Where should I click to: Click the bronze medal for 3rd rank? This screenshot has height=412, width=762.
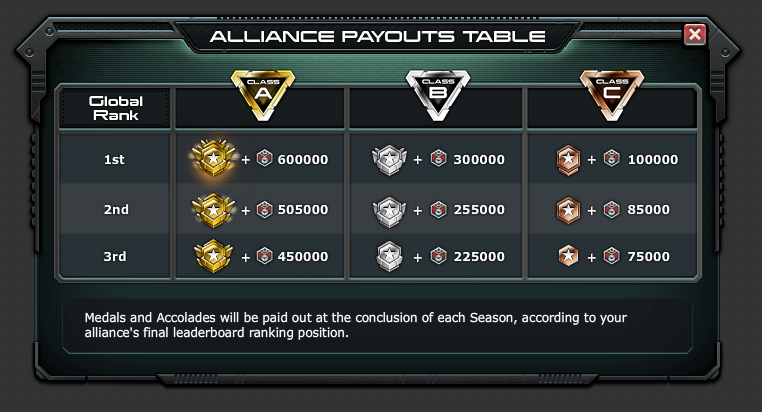(568, 256)
